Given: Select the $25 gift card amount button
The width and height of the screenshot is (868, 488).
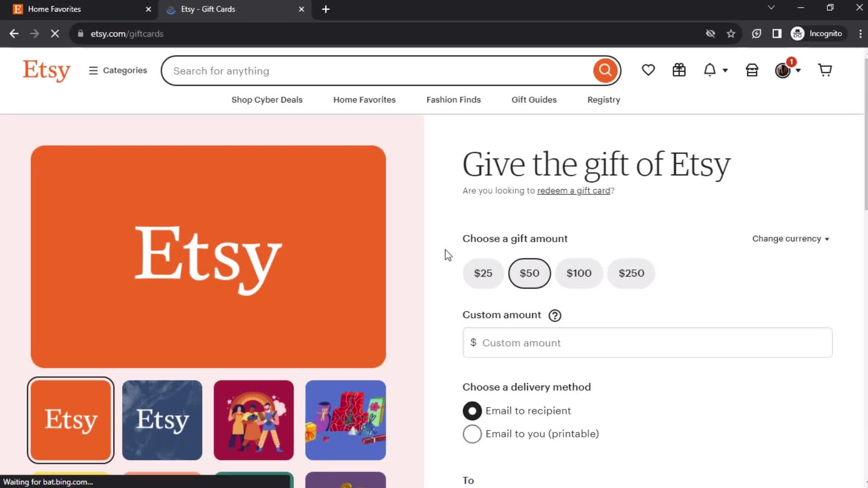Looking at the screenshot, I should coord(483,273).
